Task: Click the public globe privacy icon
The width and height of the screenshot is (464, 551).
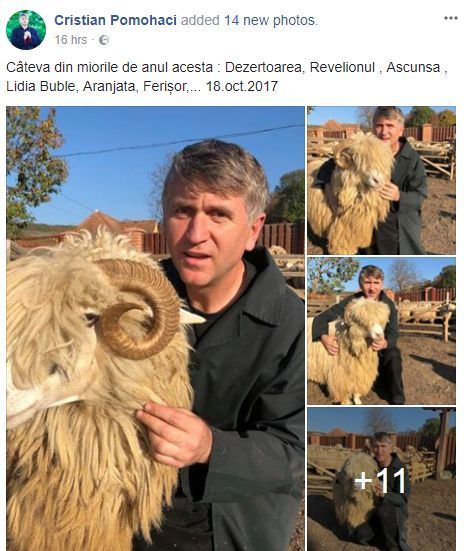Action: (104, 40)
